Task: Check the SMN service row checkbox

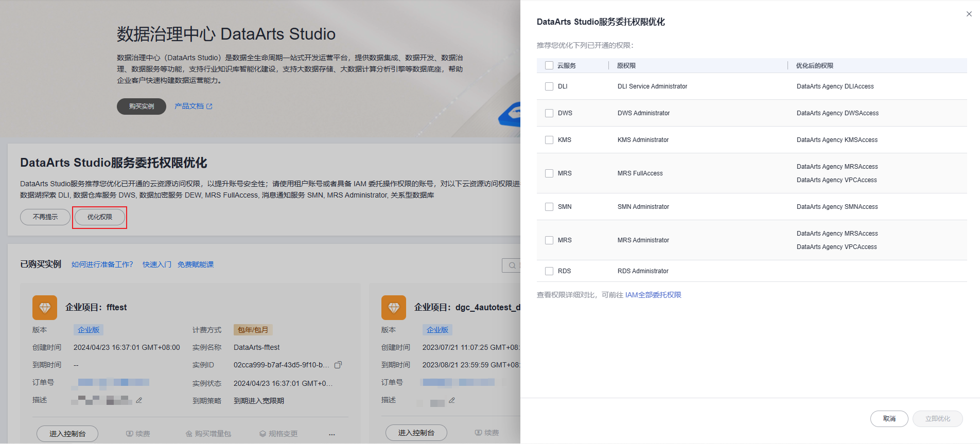Action: coord(549,207)
